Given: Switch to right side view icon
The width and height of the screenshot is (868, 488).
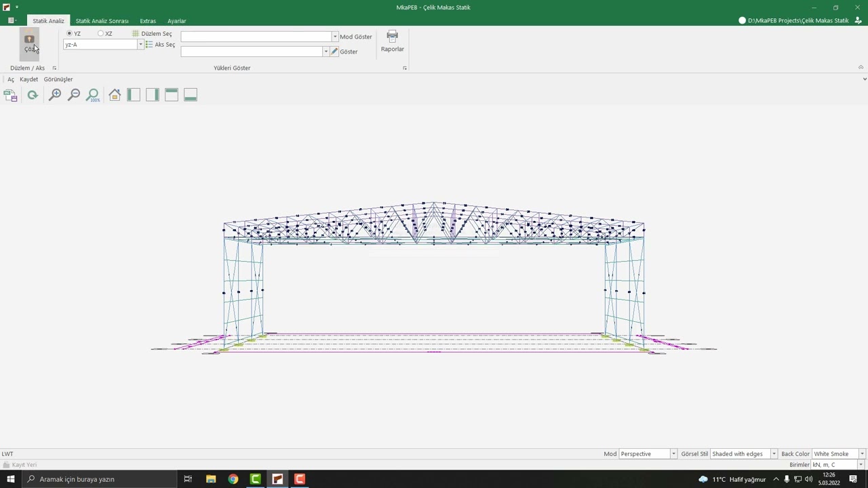Looking at the screenshot, I should click(153, 95).
